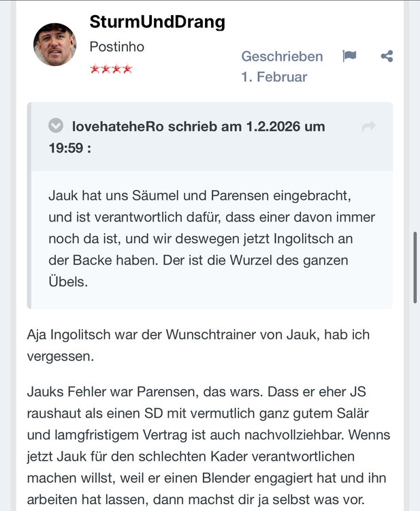Viewport: 420px width, 511px height.
Task: Click the word 'vergessen.' in the reply
Action: (x=60, y=356)
